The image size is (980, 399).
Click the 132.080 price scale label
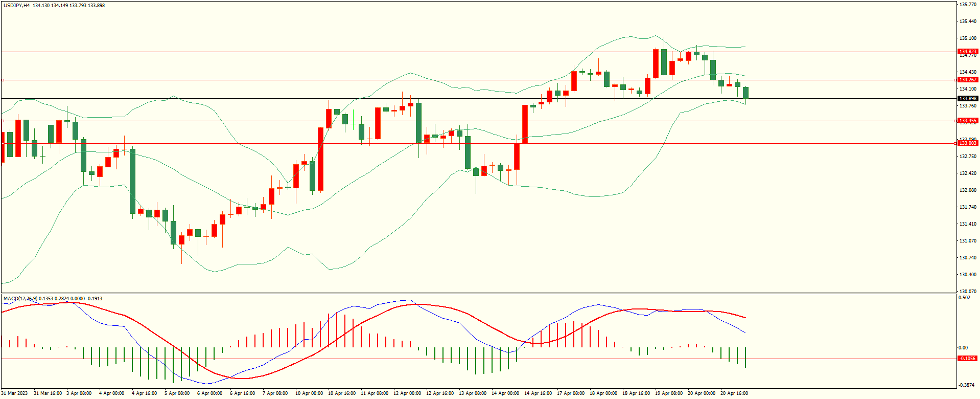tap(968, 190)
